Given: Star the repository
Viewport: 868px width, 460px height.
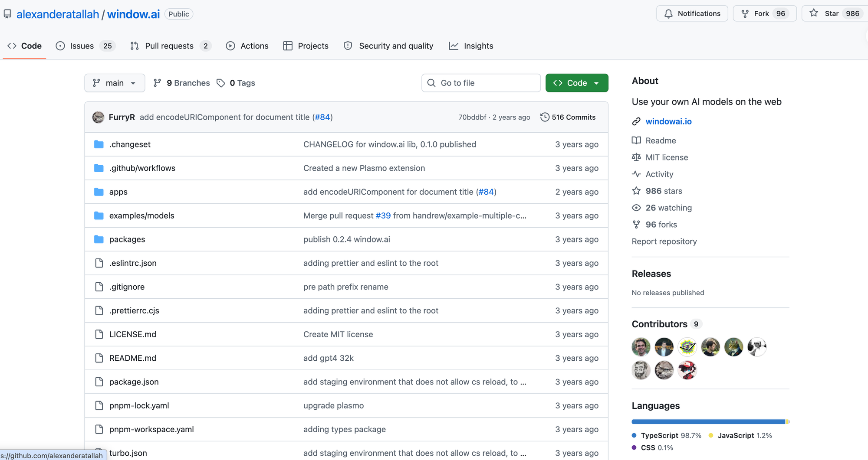Looking at the screenshot, I should pyautogui.click(x=834, y=13).
